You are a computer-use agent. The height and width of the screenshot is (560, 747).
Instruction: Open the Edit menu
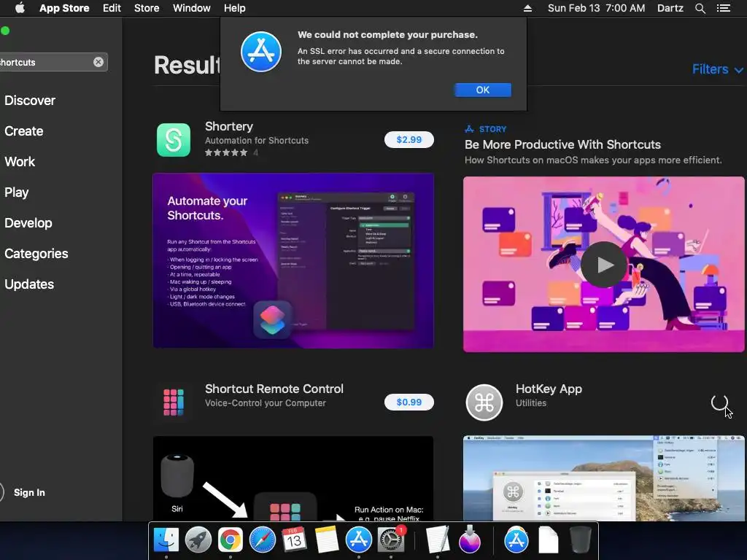point(112,8)
